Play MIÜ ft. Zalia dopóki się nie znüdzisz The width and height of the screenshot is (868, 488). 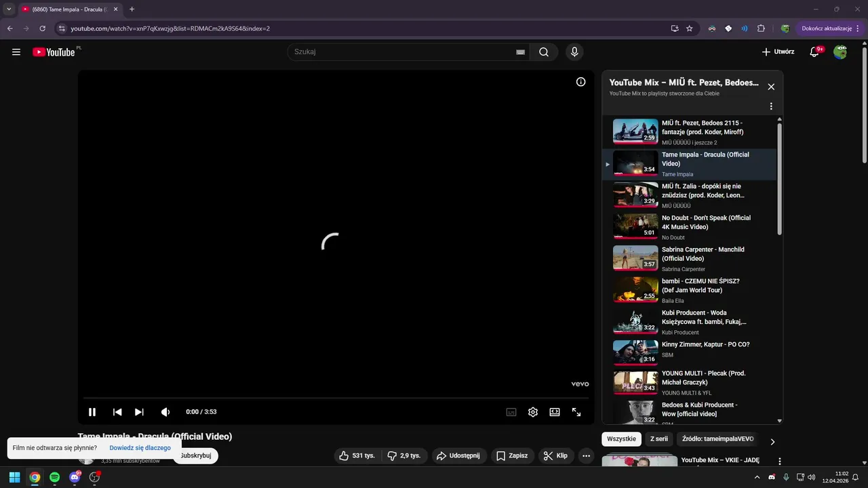689,195
